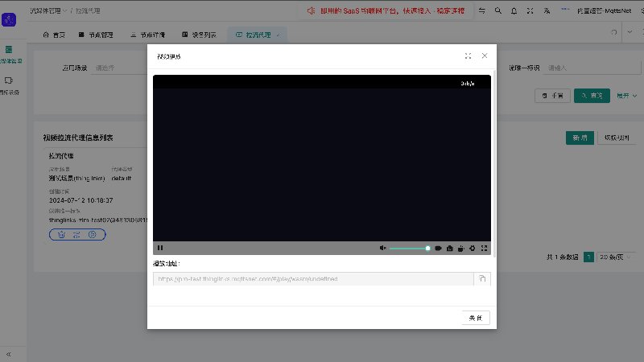
Task: Open the MqttsNet account menu
Action: point(605,10)
